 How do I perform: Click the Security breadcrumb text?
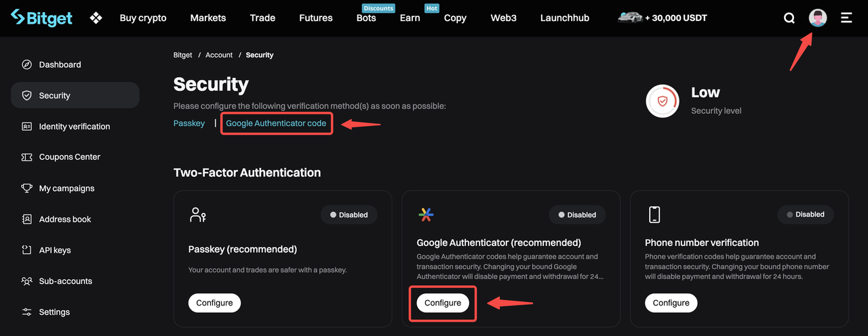pyautogui.click(x=260, y=55)
